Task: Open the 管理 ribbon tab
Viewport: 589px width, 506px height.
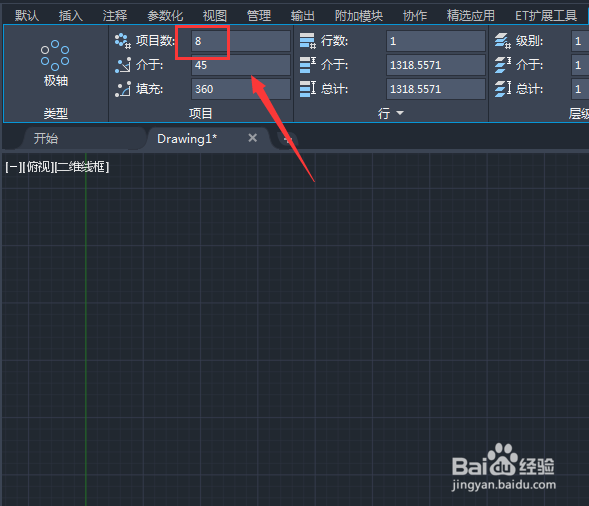Action: (x=259, y=16)
